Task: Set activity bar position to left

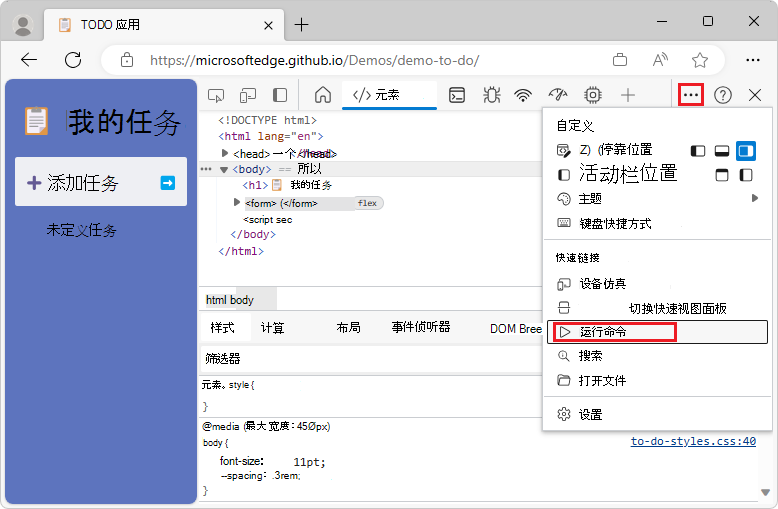Action: (x=746, y=175)
